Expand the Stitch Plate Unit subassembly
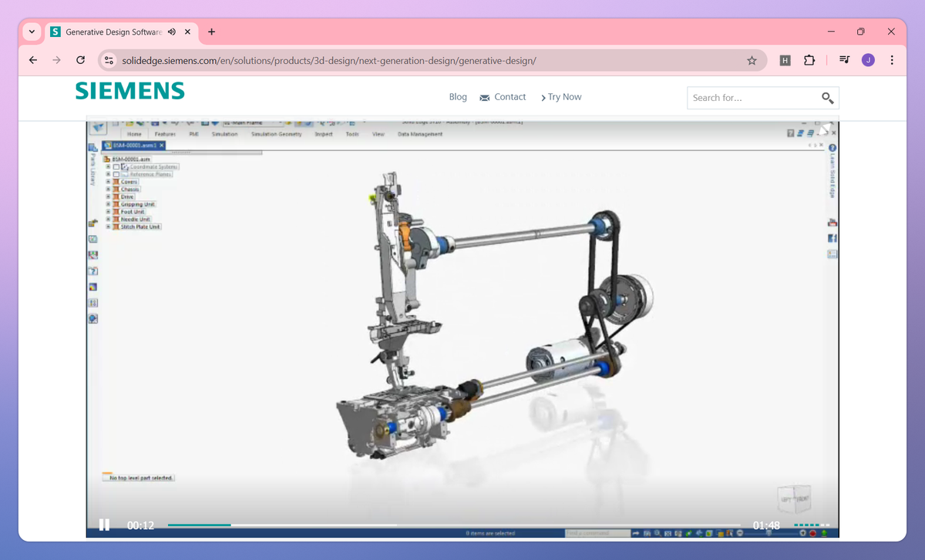925x560 pixels. point(108,226)
